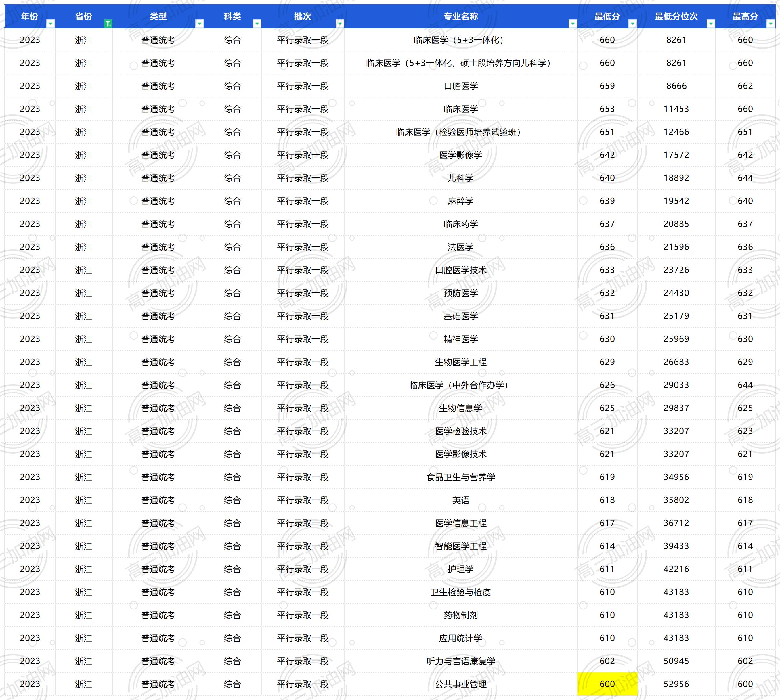Image resolution: width=780 pixels, height=700 pixels.
Task: Click the rank value 34956
Action: [676, 477]
